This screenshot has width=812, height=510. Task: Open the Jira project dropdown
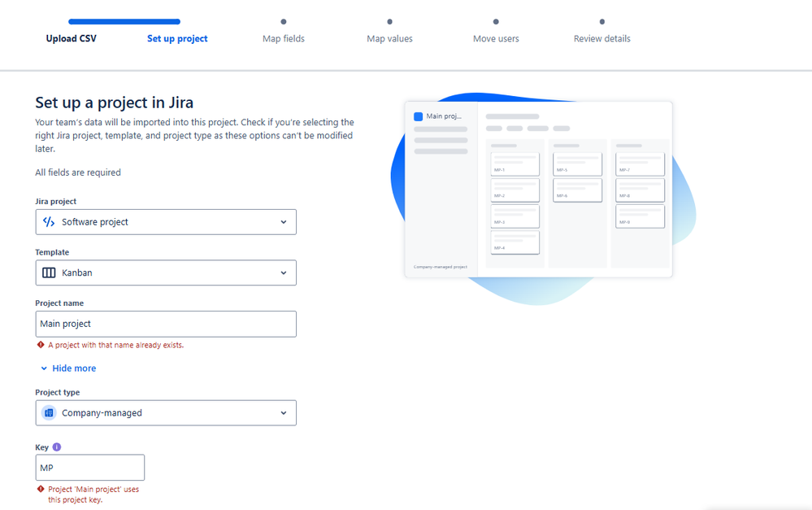click(166, 222)
